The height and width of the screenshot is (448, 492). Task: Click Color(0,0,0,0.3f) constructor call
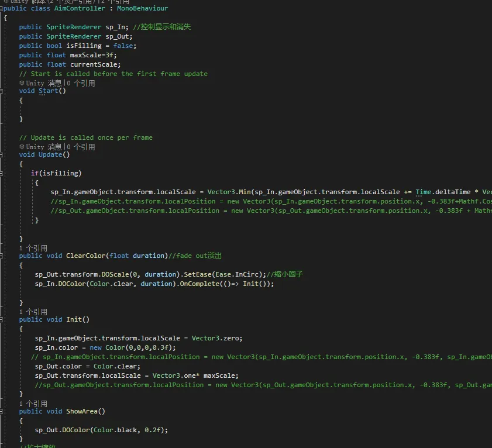coord(139,348)
